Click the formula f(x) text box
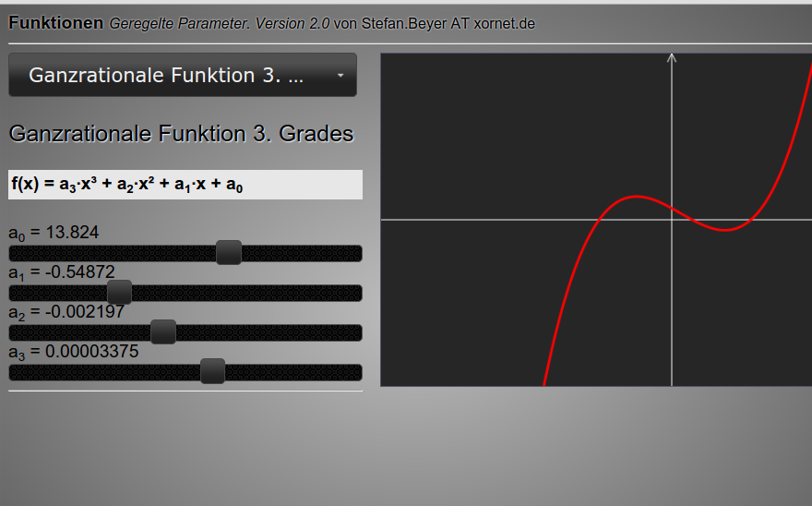 pos(185,185)
